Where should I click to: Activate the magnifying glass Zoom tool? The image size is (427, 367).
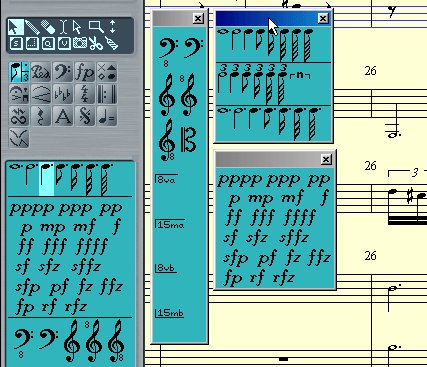(96, 27)
